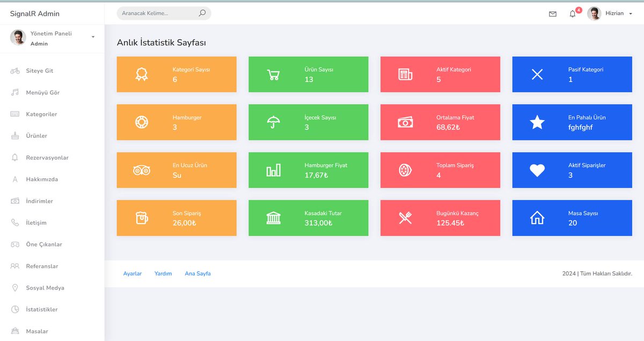Click the gamepad icon beside Öne Çıkanlar
Image resolution: width=644 pixels, height=341 pixels.
pos(15,244)
